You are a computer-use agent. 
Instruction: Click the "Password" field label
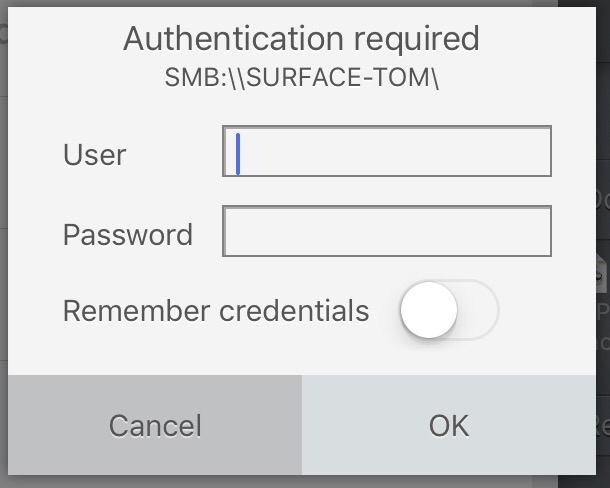click(x=127, y=235)
